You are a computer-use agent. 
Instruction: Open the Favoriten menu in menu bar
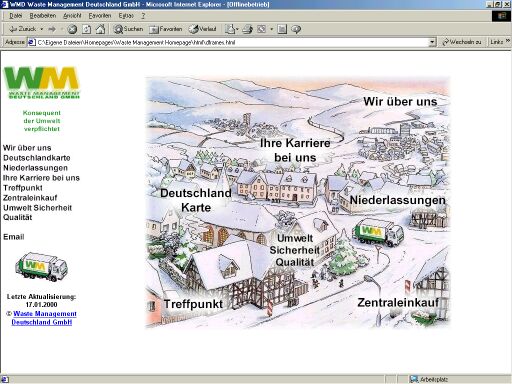(100, 16)
